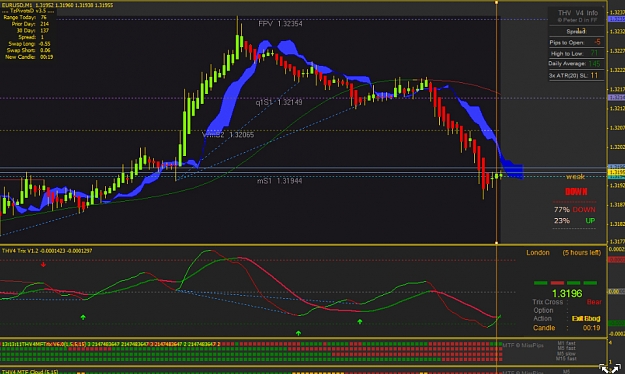Click the green 1.3196 price readout
The width and height of the screenshot is (625, 374).
pyautogui.click(x=567, y=294)
